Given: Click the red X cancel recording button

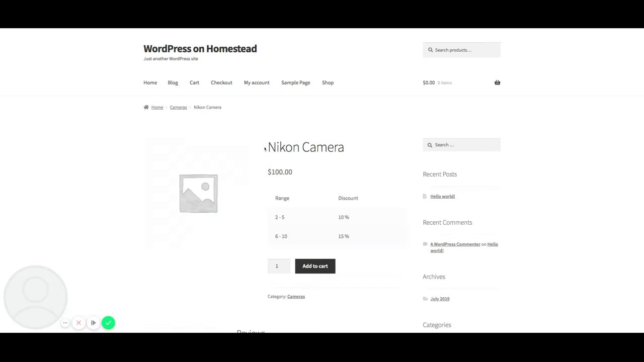Looking at the screenshot, I should click(78, 323).
